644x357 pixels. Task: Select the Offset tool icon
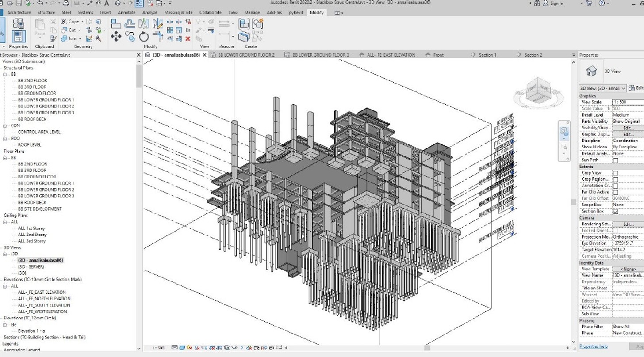click(x=130, y=23)
